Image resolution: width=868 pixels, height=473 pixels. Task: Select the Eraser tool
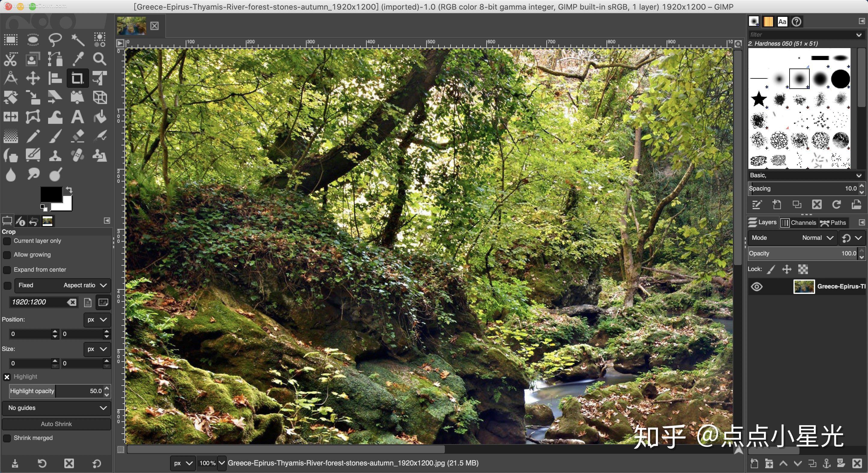78,136
